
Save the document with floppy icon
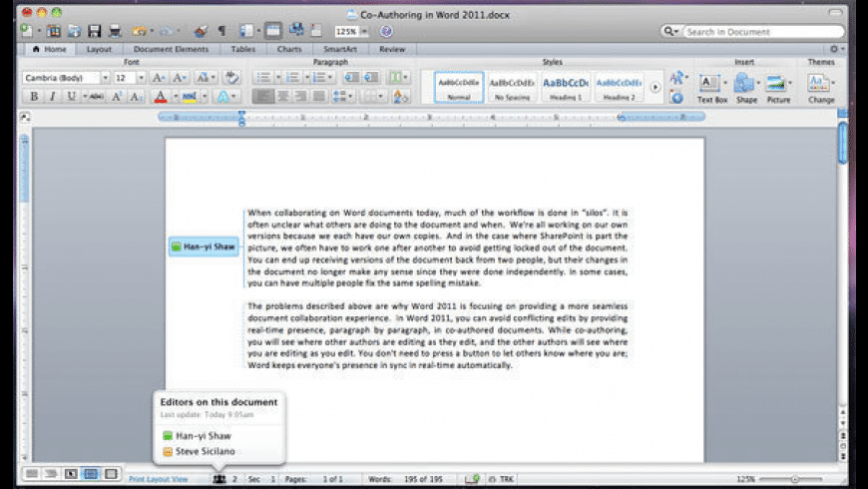(94, 31)
